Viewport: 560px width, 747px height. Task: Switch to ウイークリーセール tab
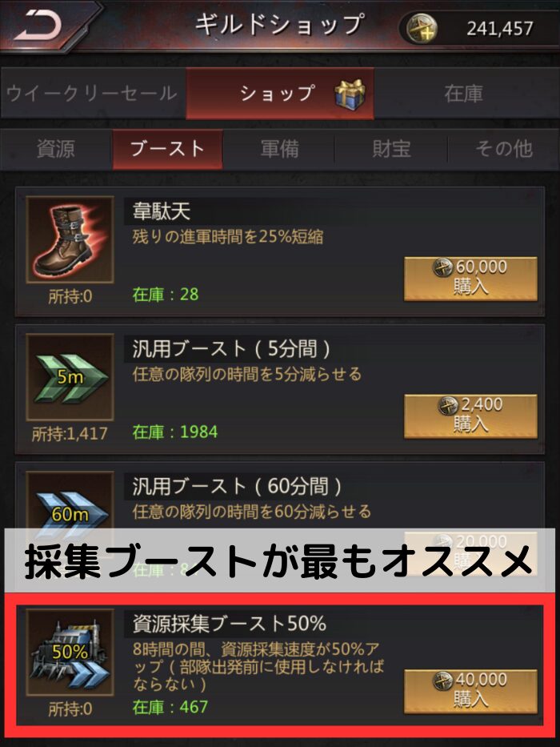click(93, 93)
